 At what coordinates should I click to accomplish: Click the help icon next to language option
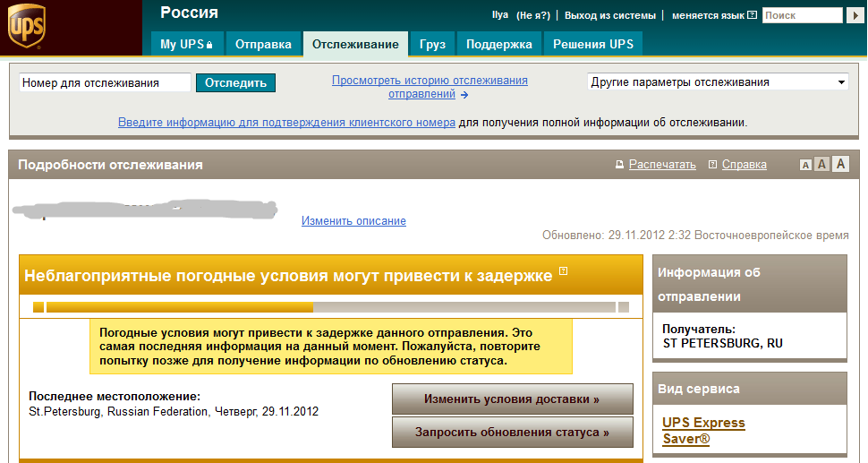(752, 15)
